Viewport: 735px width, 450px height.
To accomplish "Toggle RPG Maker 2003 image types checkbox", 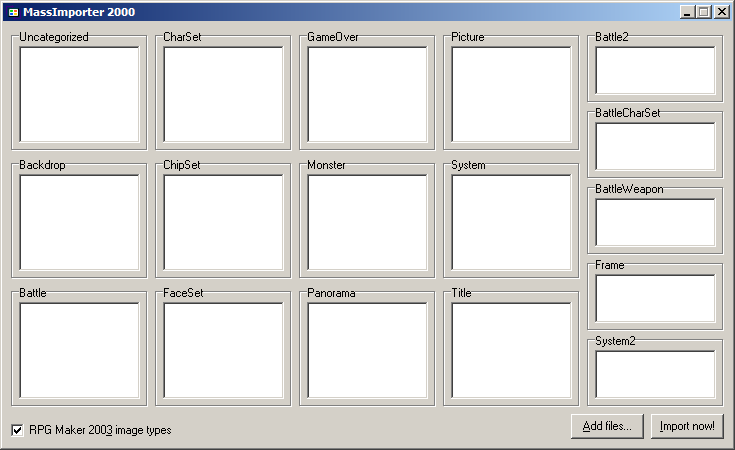I will tap(18, 430).
